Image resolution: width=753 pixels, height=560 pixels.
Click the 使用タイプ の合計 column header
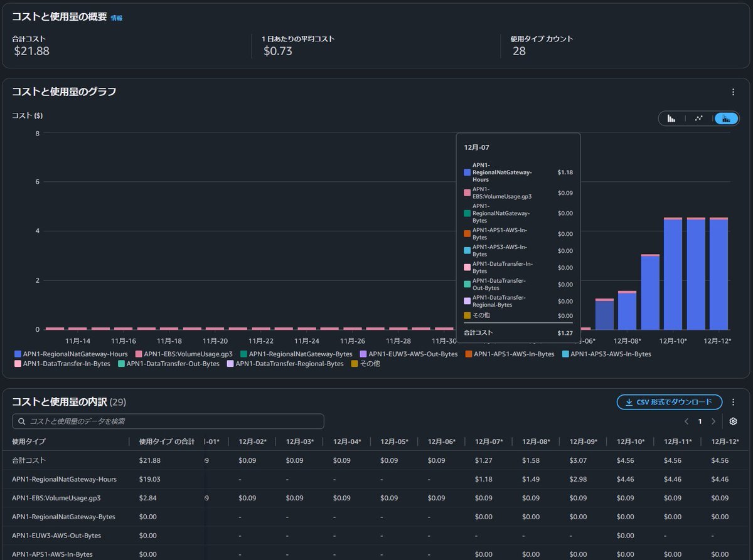point(166,441)
